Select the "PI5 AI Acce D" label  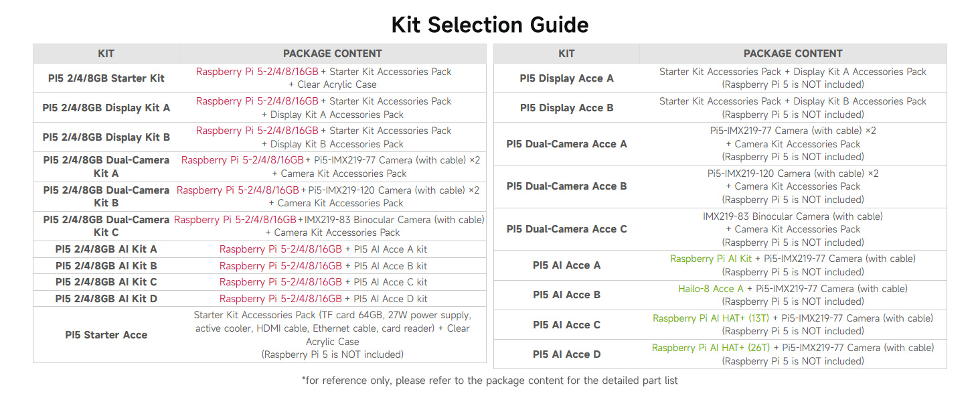(x=566, y=354)
